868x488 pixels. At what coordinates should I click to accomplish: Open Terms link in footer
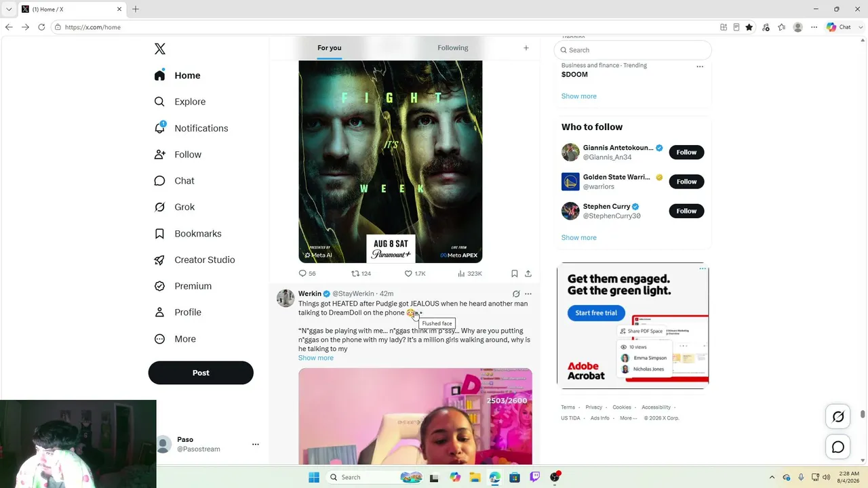(x=568, y=407)
